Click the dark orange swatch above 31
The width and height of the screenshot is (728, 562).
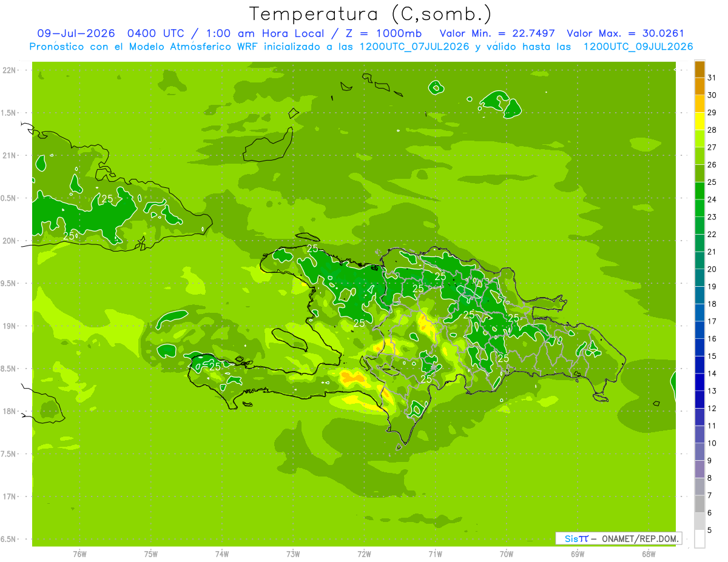[699, 69]
